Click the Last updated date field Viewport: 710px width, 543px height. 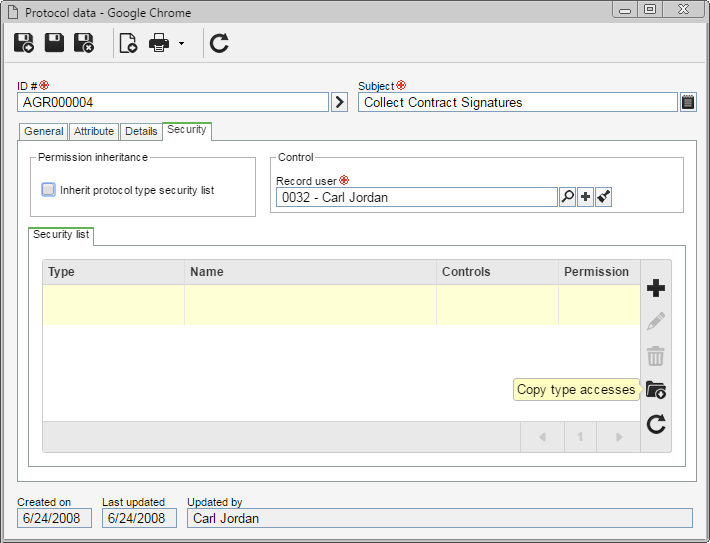pos(139,518)
